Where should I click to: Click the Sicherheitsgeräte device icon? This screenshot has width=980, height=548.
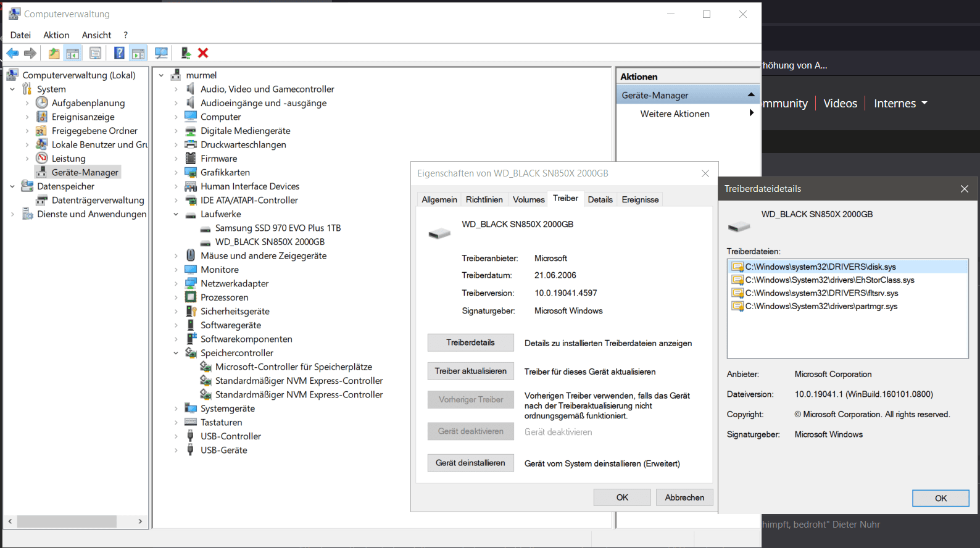point(191,311)
